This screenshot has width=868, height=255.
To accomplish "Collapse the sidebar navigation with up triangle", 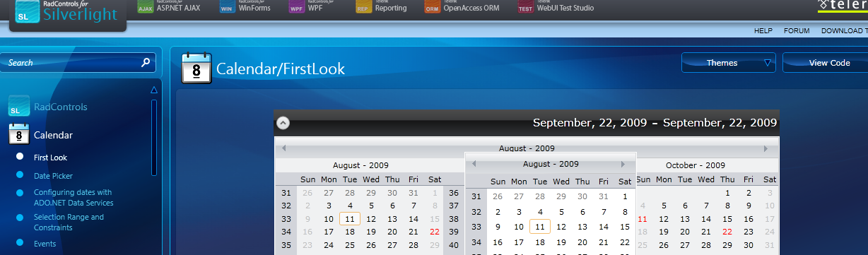I will point(154,90).
